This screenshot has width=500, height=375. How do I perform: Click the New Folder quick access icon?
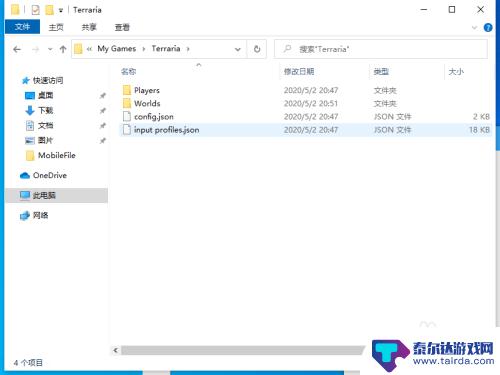point(49,10)
